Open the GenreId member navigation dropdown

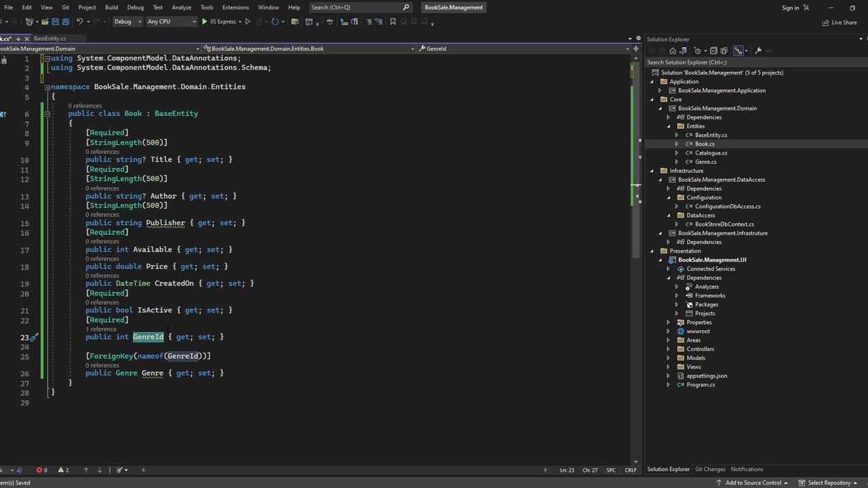click(x=524, y=49)
